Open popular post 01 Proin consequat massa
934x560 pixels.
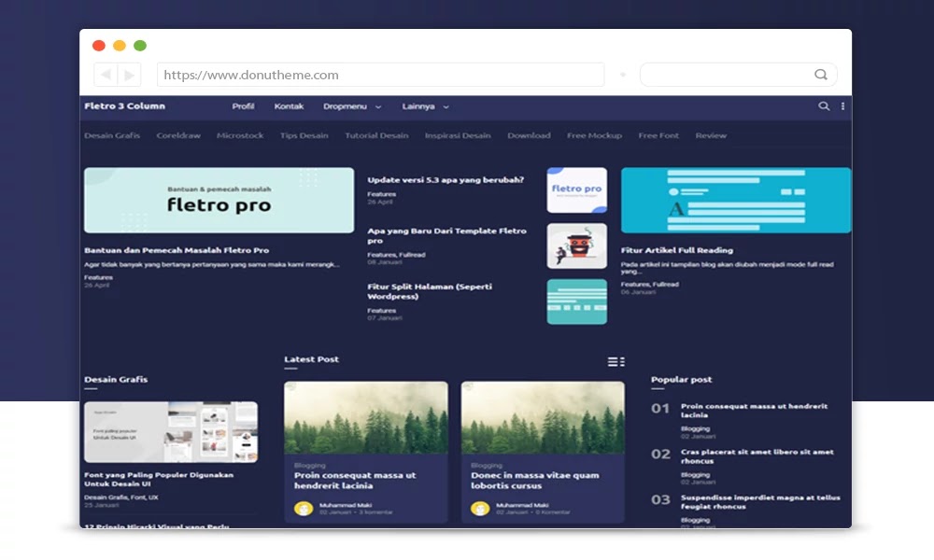754,410
